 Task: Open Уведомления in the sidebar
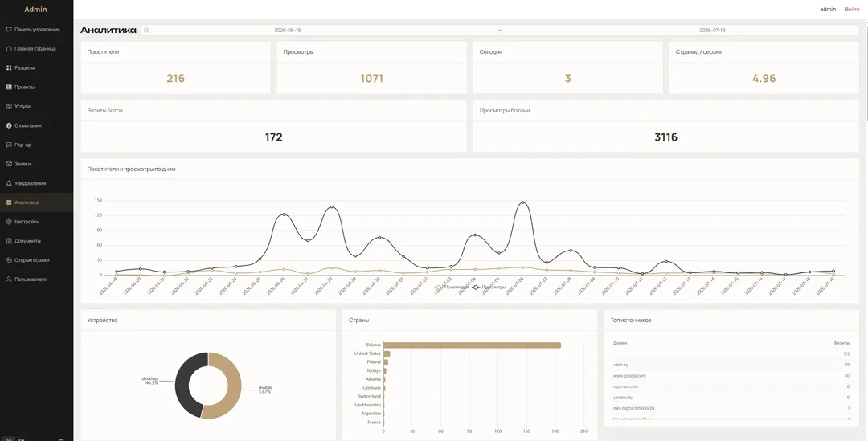pos(36,183)
